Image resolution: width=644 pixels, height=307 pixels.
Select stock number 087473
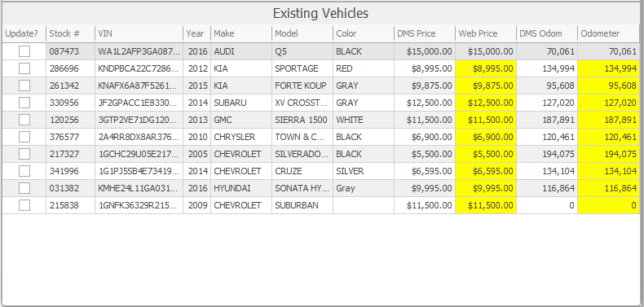pyautogui.click(x=70, y=51)
